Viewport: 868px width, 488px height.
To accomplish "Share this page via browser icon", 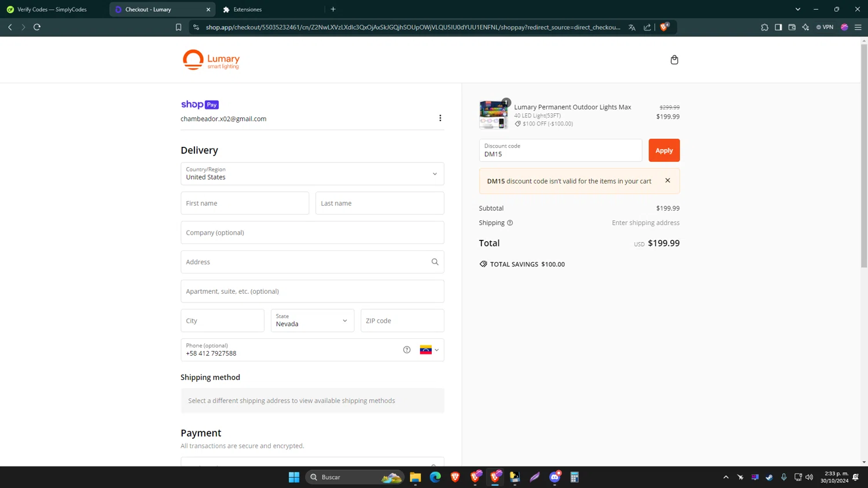I will pos(647,27).
